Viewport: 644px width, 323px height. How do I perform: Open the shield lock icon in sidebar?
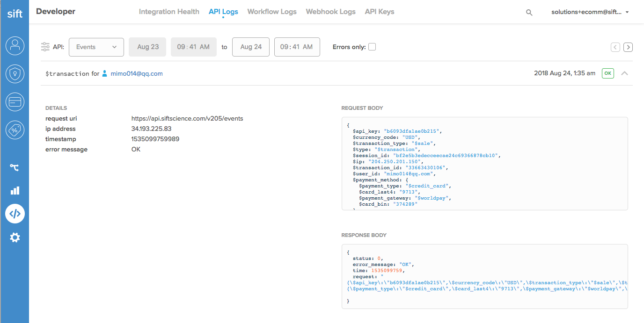pos(15,73)
